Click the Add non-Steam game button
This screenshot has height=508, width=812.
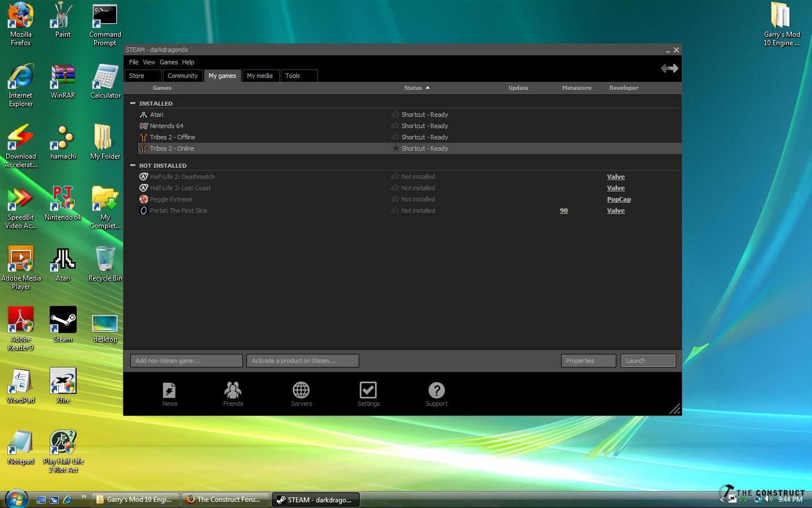pyautogui.click(x=187, y=361)
